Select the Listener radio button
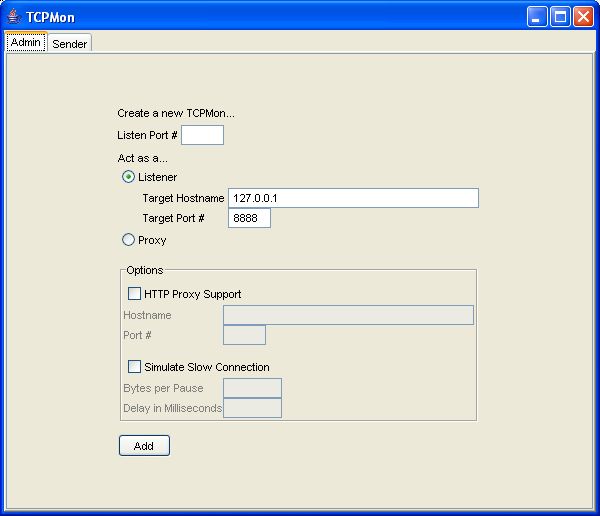 click(x=128, y=177)
